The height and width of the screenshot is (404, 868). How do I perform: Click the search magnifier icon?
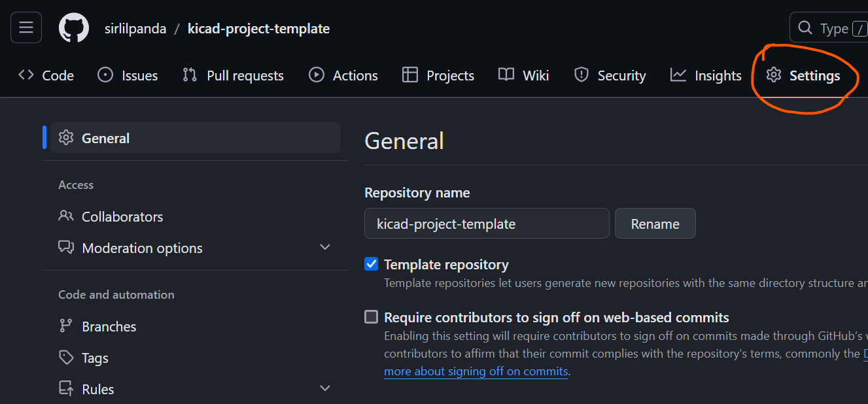pos(805,28)
